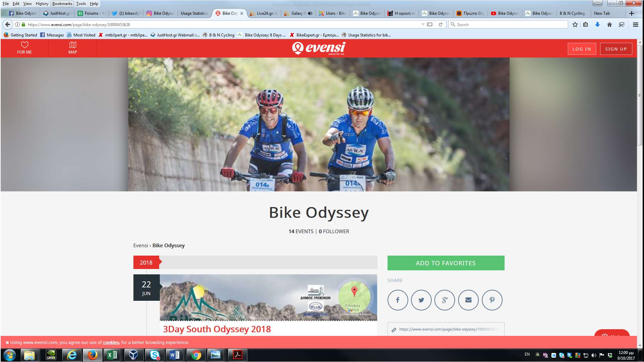Switch to Usage Statistics tab

click(x=194, y=13)
